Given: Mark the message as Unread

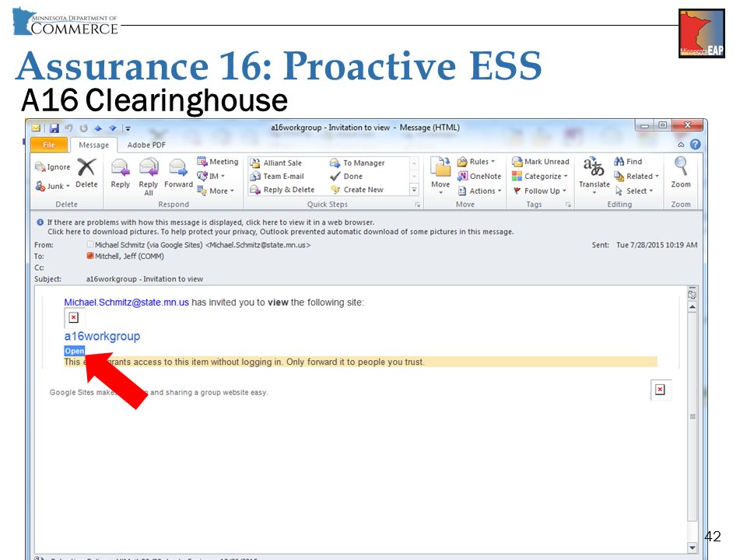Looking at the screenshot, I should [x=541, y=162].
